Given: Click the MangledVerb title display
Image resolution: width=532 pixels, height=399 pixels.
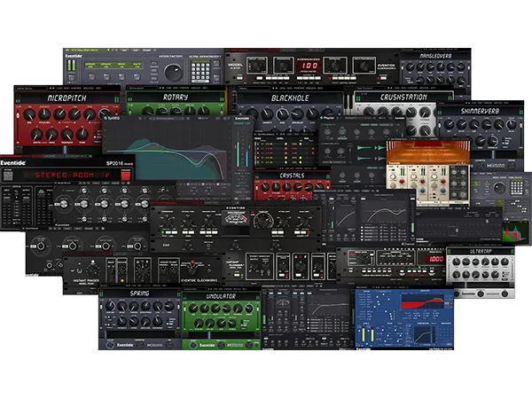Looking at the screenshot, I should pyautogui.click(x=435, y=56).
